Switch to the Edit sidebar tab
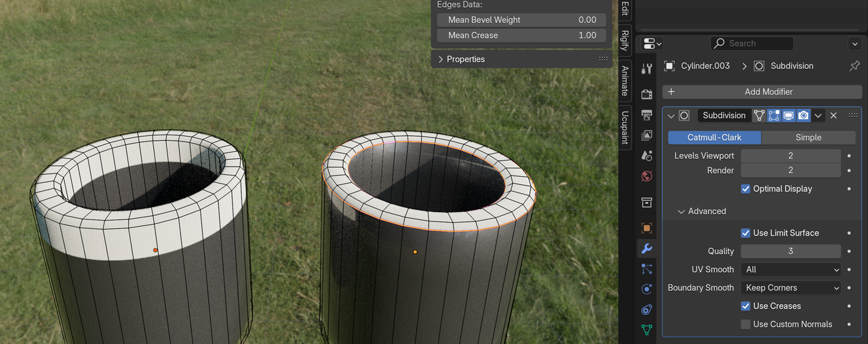The height and width of the screenshot is (344, 868). 625,9
